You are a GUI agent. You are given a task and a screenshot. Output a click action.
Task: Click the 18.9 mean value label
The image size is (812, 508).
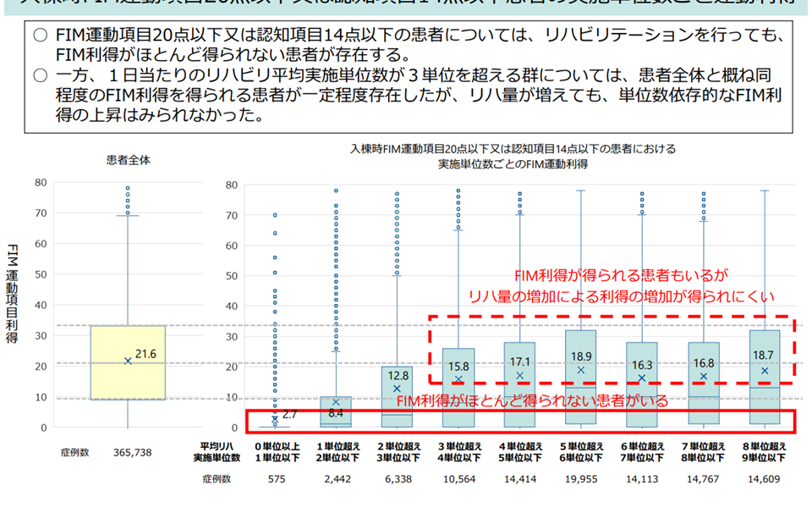580,356
